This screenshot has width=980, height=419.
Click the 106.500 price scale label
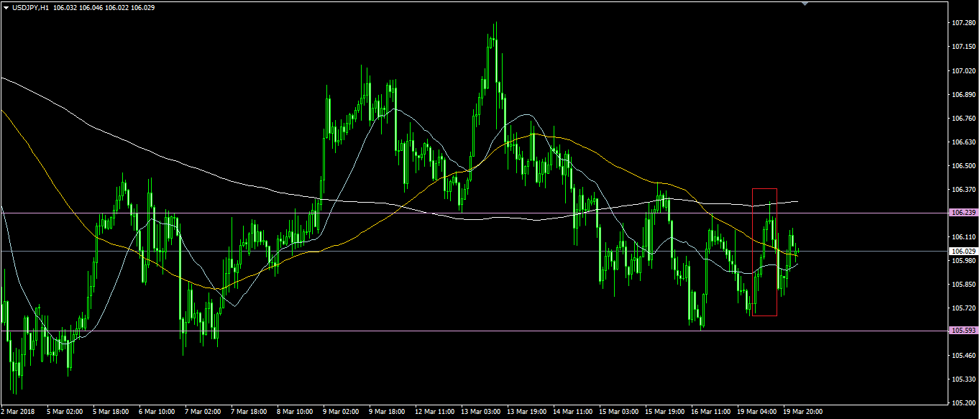(x=963, y=165)
